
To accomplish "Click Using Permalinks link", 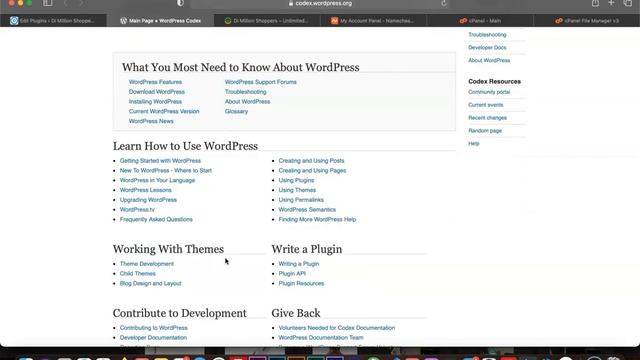I will pyautogui.click(x=301, y=200).
